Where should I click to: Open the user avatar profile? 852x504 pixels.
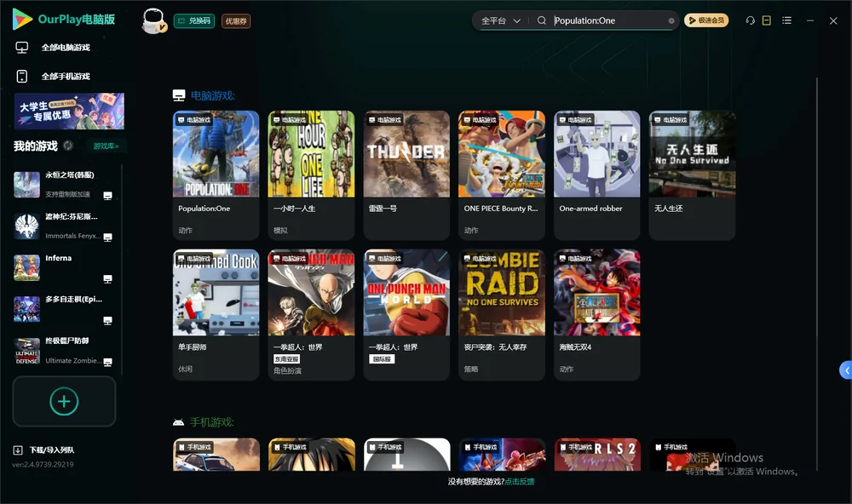pyautogui.click(x=153, y=20)
